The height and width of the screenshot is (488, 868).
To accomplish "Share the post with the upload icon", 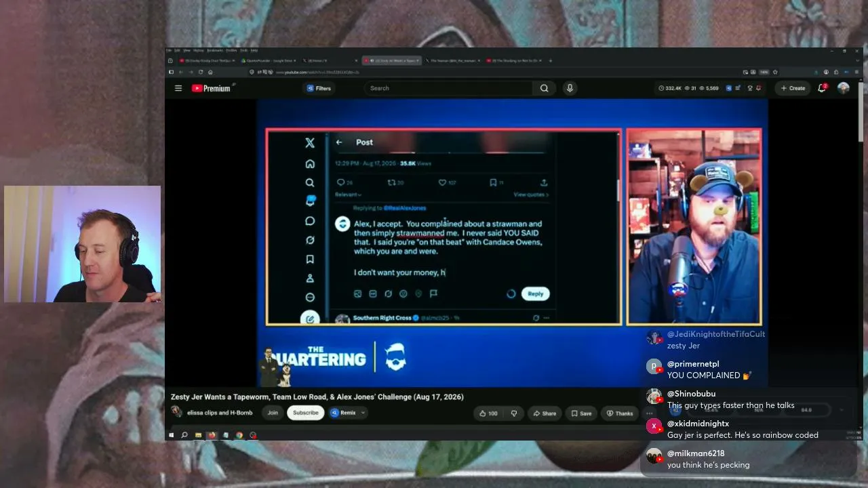I will (544, 182).
